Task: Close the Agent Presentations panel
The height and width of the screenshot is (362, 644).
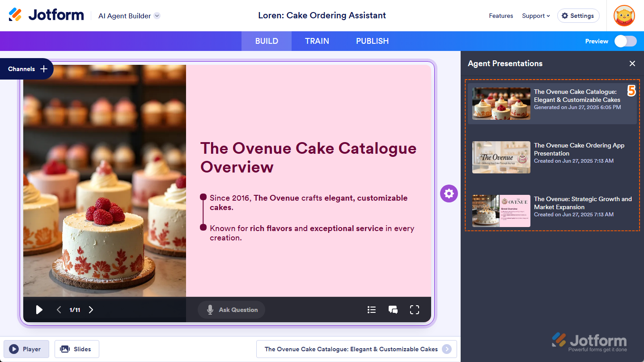Action: tap(632, 63)
